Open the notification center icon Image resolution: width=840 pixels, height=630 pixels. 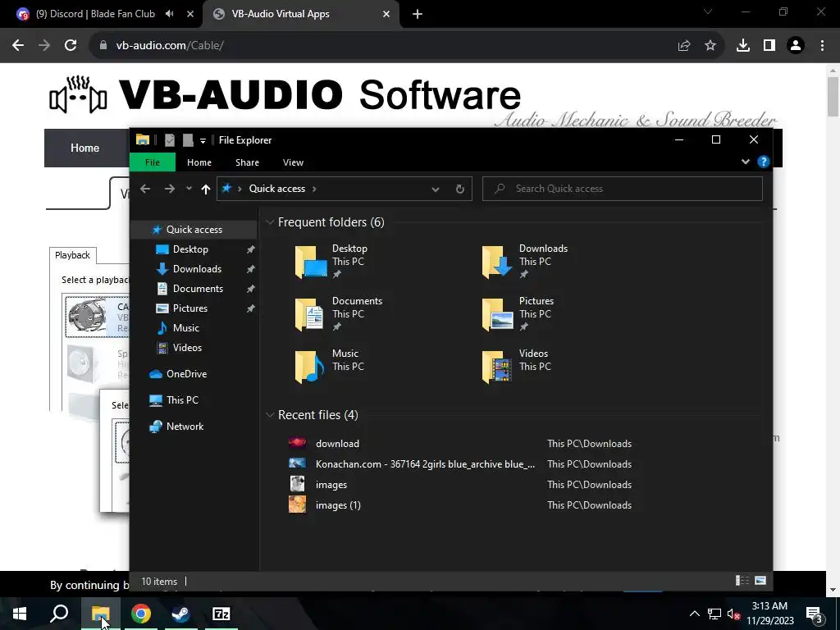814,614
